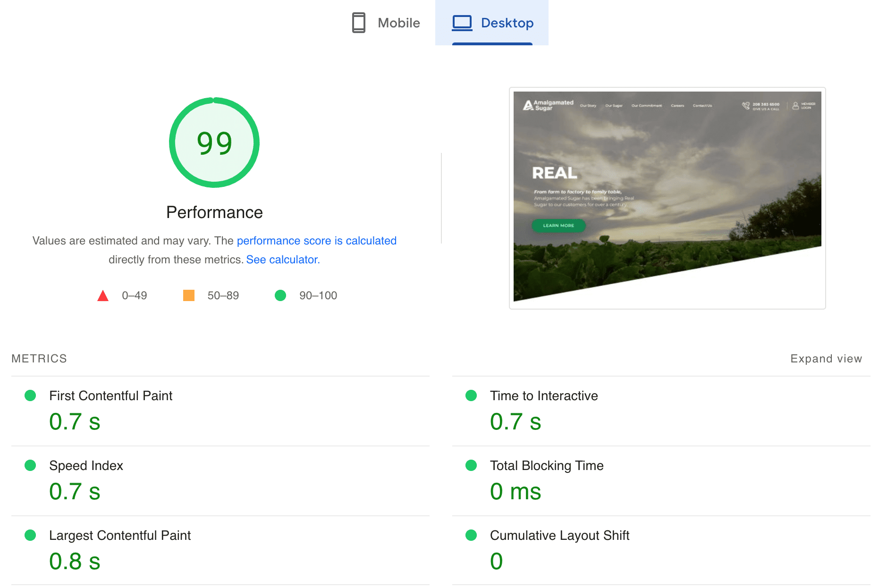Click the 0.8 s Largest Contentful Paint value

75,562
